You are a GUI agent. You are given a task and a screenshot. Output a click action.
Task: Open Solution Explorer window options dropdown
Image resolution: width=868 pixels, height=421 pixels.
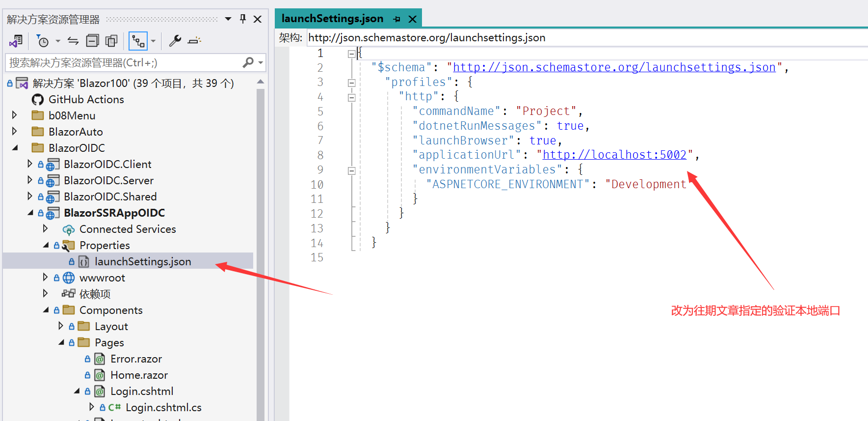click(228, 19)
